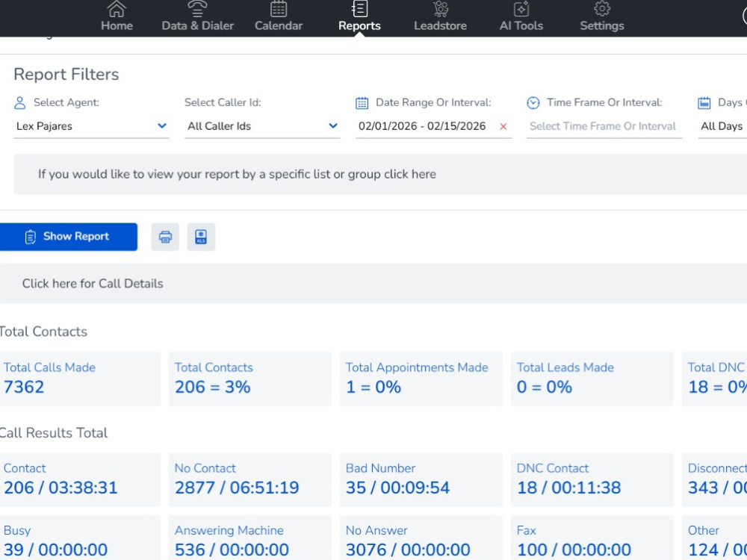Click the Settings gear icon
The height and width of the screenshot is (560, 747).
pos(601,8)
